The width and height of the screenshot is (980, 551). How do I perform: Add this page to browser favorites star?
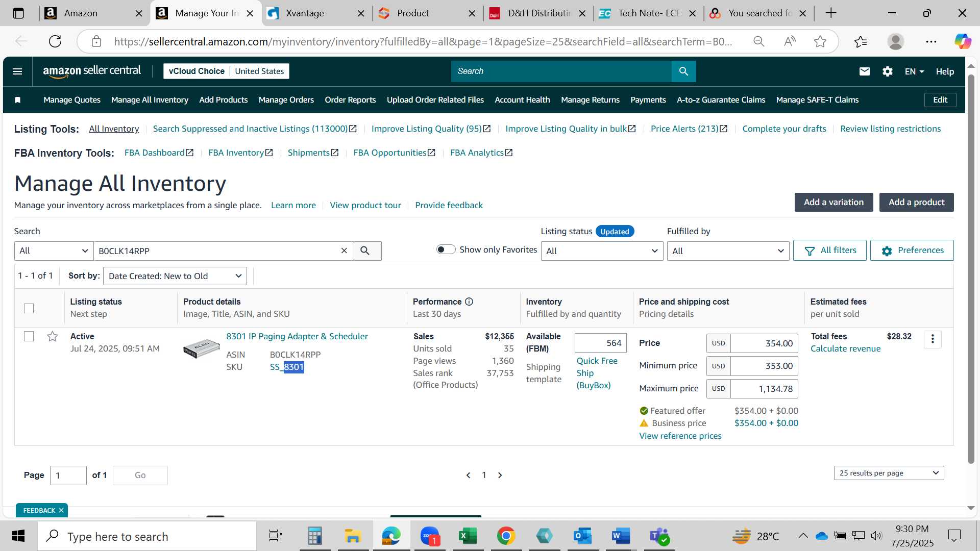(820, 41)
